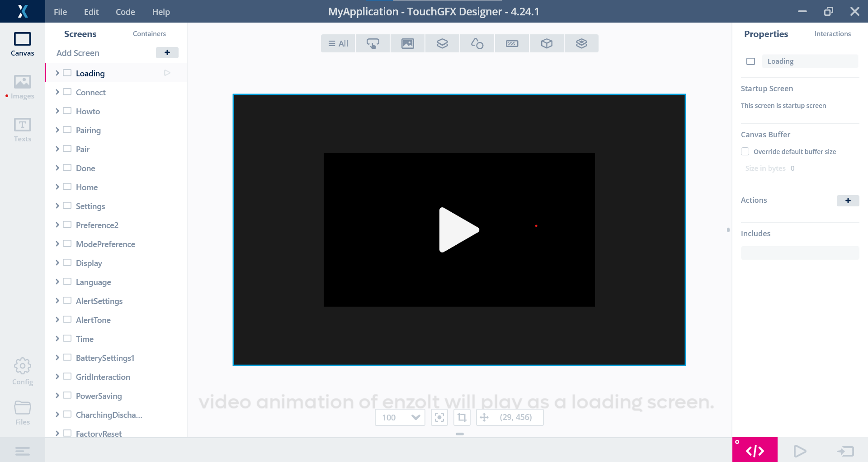Filter widgets by Shapes category
This screenshot has height=462, width=868.
tap(477, 43)
